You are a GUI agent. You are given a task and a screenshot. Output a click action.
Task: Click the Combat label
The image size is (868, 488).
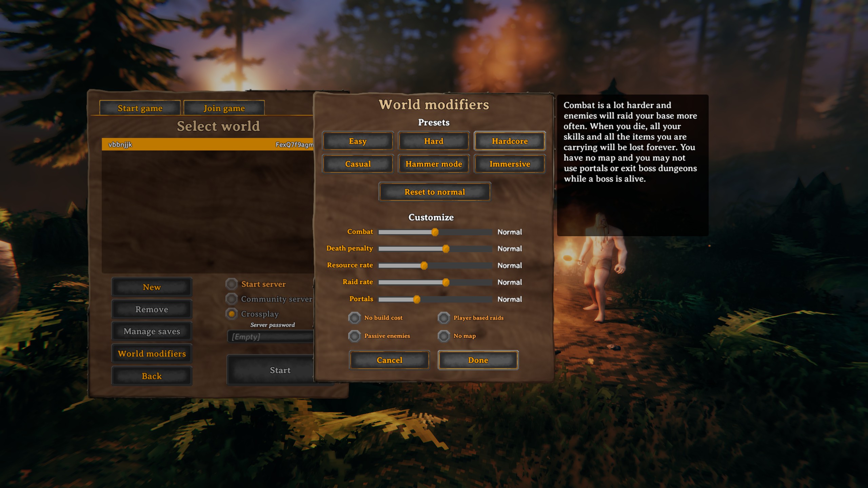click(x=360, y=231)
